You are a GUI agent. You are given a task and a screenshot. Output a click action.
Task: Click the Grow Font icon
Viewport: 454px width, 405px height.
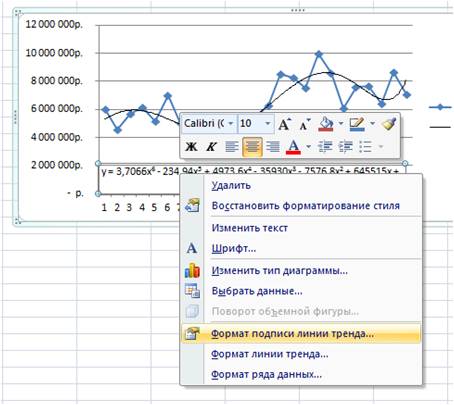[284, 124]
